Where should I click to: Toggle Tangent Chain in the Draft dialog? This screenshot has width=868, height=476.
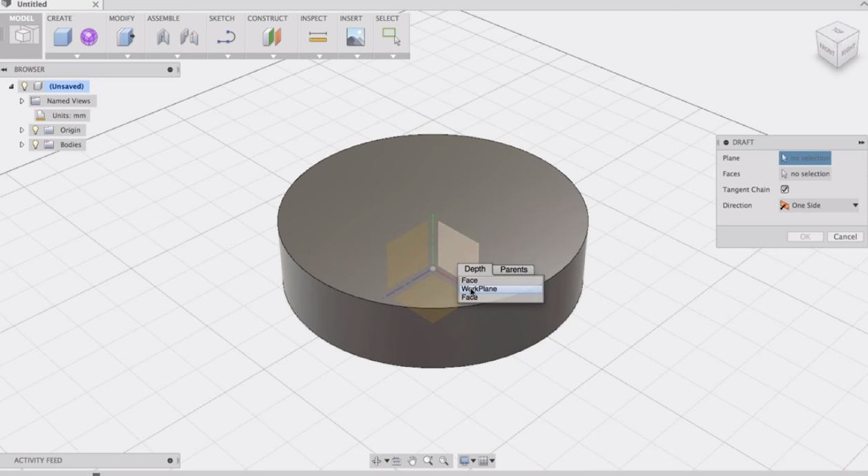pos(784,189)
